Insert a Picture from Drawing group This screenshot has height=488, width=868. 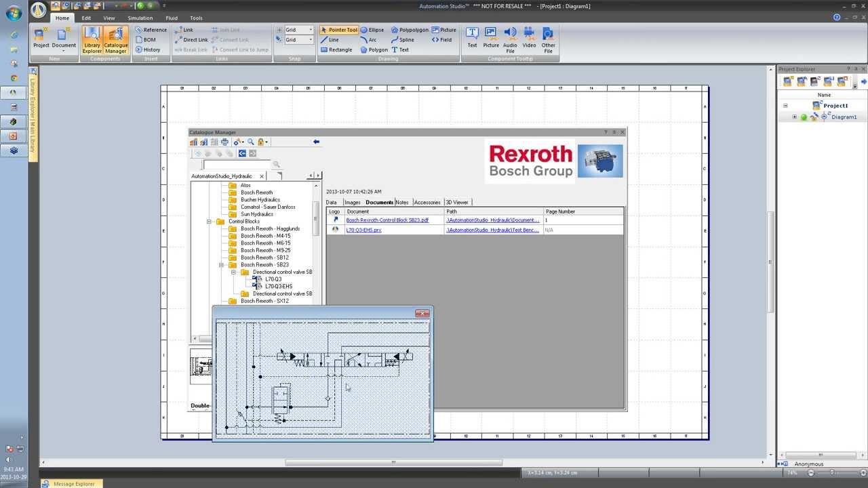tap(443, 30)
